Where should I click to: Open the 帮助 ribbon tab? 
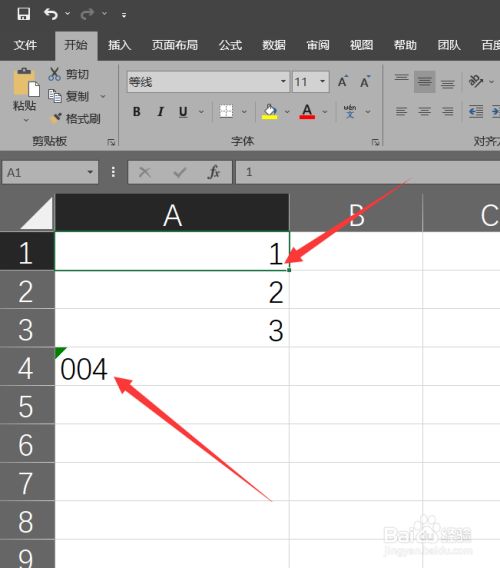click(x=405, y=45)
